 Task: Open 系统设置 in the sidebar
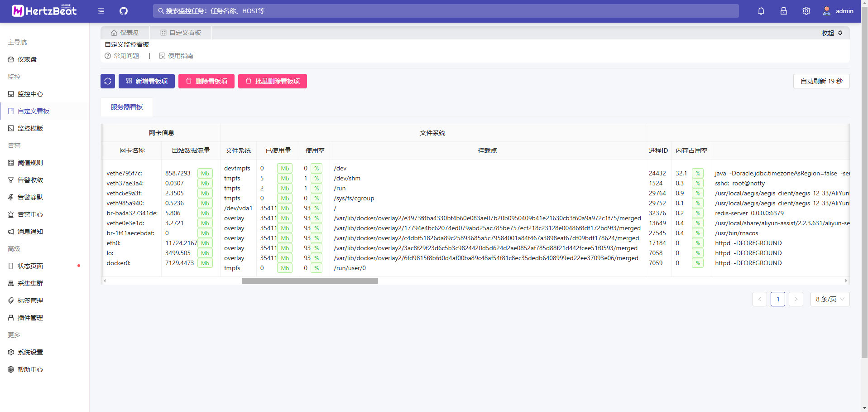click(44, 352)
